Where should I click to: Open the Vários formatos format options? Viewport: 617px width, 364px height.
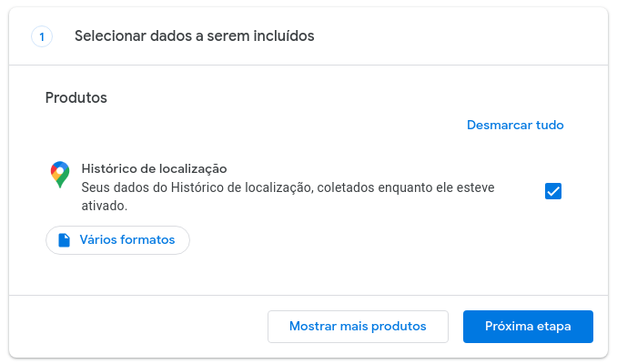click(117, 240)
